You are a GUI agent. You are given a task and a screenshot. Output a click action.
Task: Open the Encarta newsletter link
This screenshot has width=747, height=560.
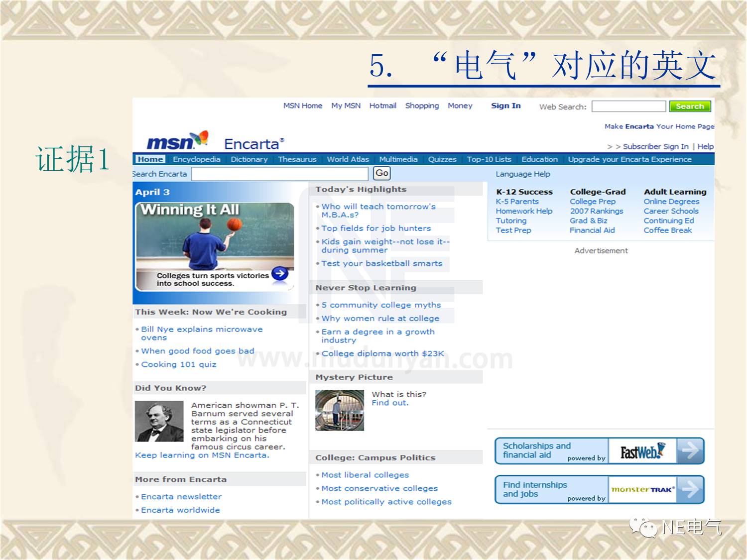[181, 497]
